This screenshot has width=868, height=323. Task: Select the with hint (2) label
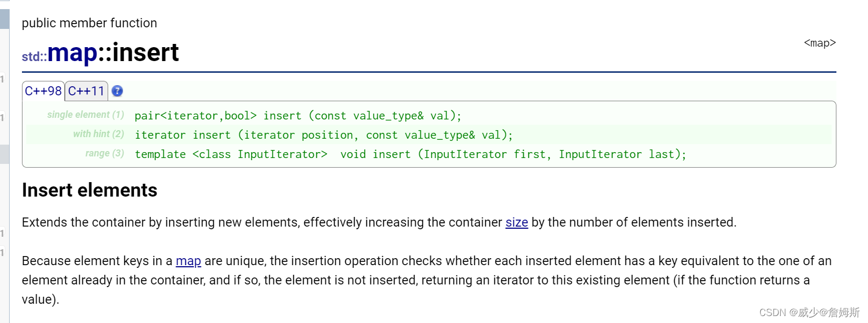click(x=99, y=134)
